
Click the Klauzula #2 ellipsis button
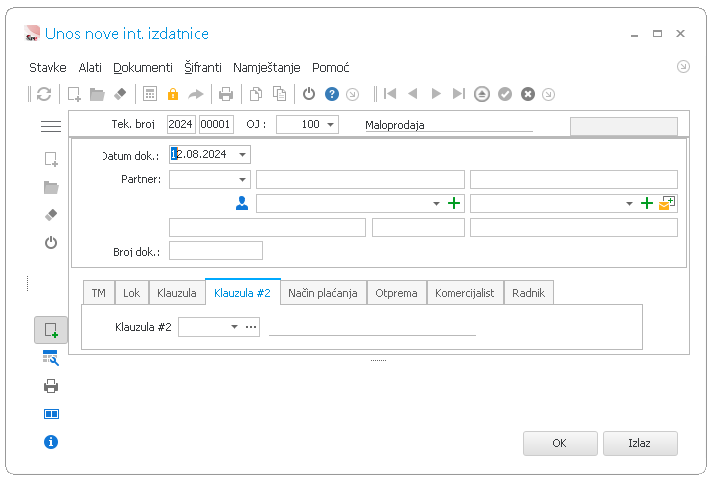coord(251,327)
